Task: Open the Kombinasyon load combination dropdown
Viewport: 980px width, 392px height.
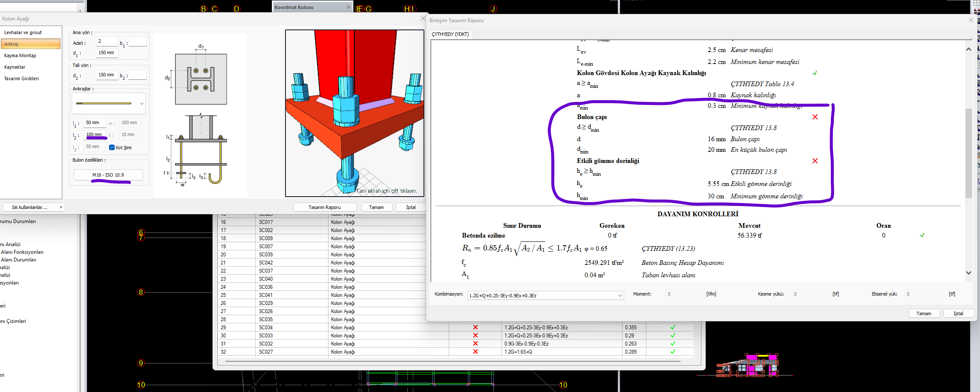Action: 545,296
